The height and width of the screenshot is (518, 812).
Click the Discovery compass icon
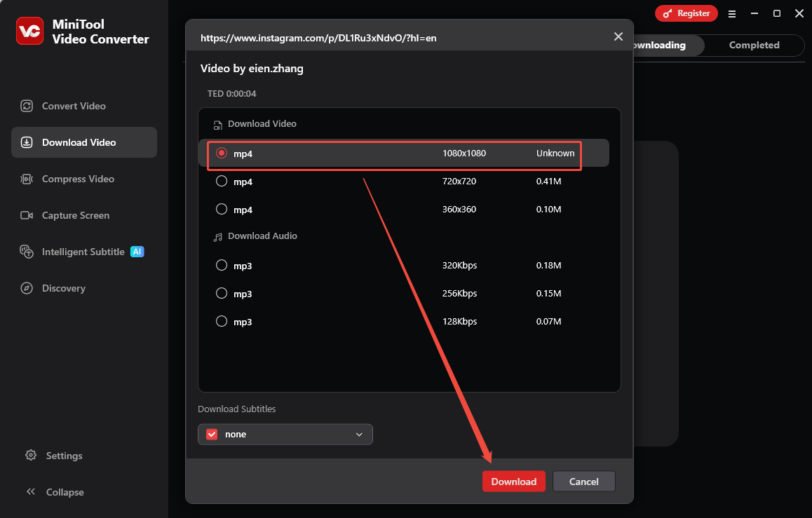click(27, 288)
